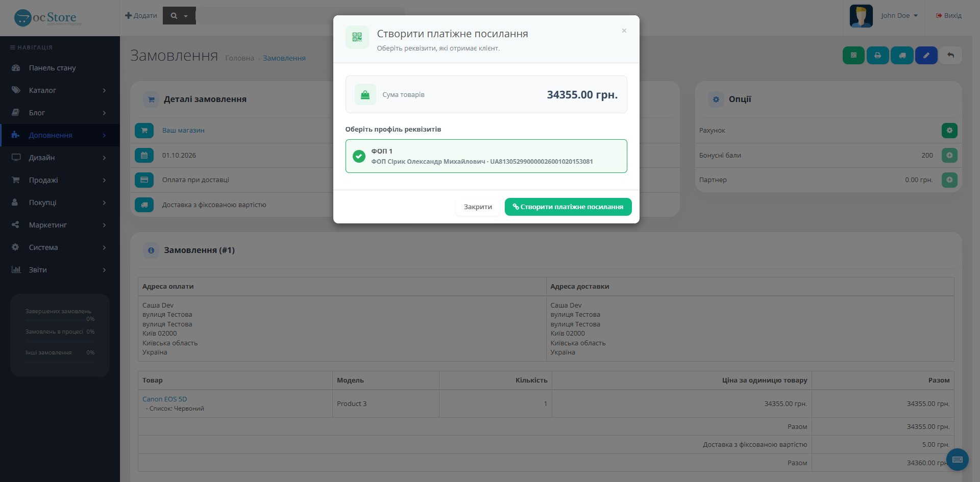Click the search field in the top bar

(x=301, y=16)
